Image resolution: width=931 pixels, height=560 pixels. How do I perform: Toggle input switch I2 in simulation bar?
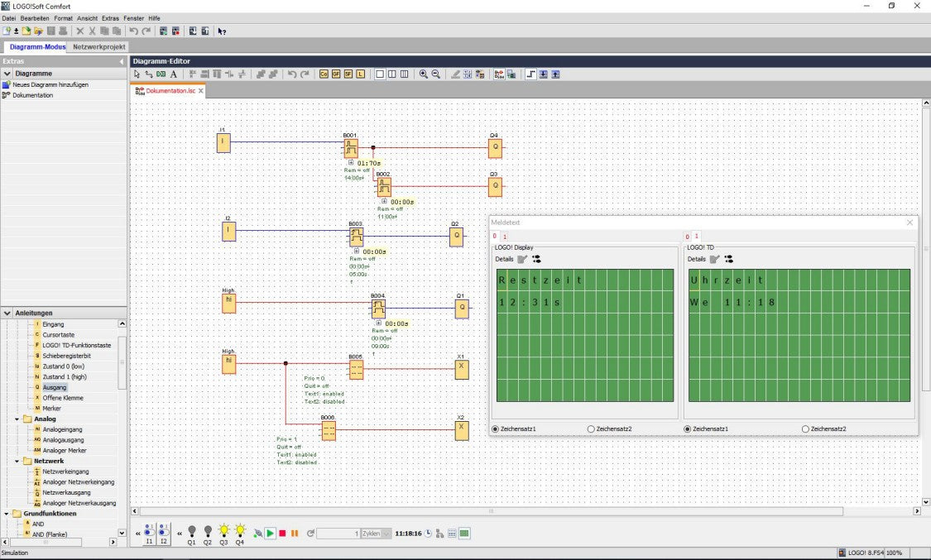(163, 534)
